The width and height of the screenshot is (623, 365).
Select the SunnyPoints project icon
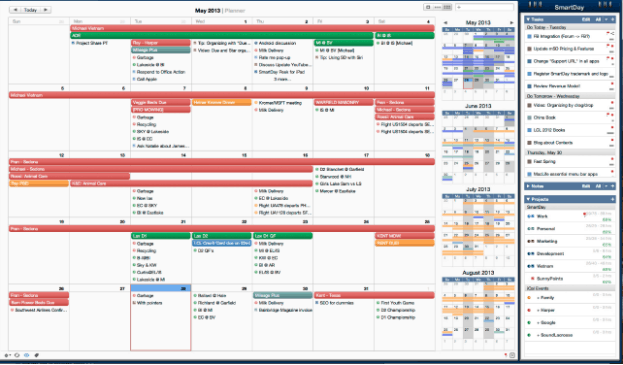click(533, 278)
